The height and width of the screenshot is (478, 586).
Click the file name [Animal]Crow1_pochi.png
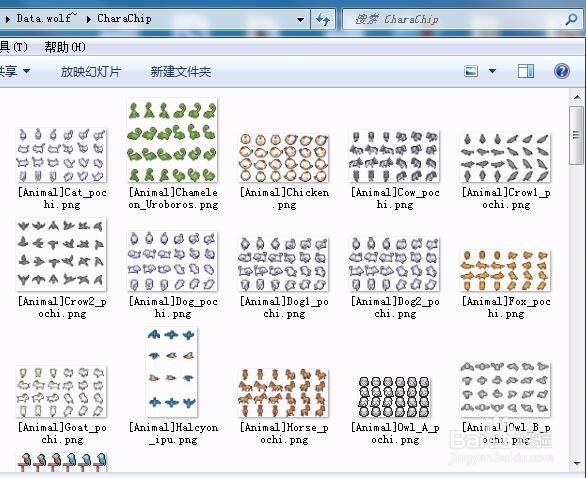click(x=506, y=198)
